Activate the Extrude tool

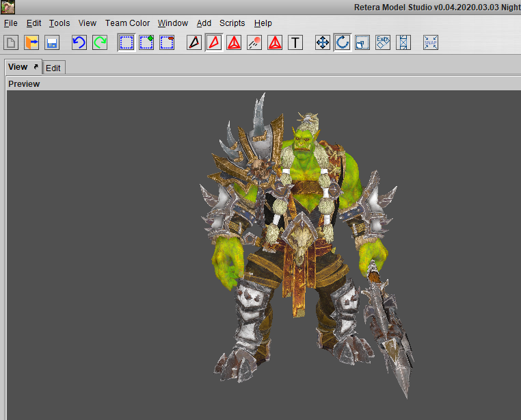(383, 42)
